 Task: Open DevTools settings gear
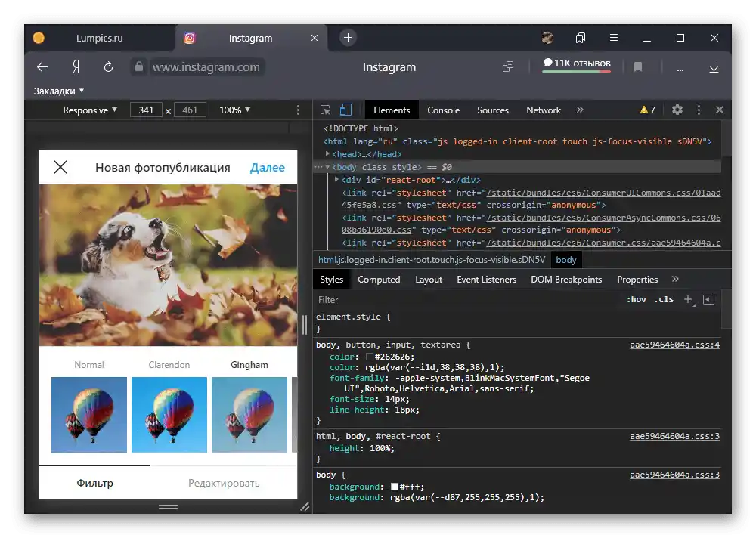(x=677, y=110)
